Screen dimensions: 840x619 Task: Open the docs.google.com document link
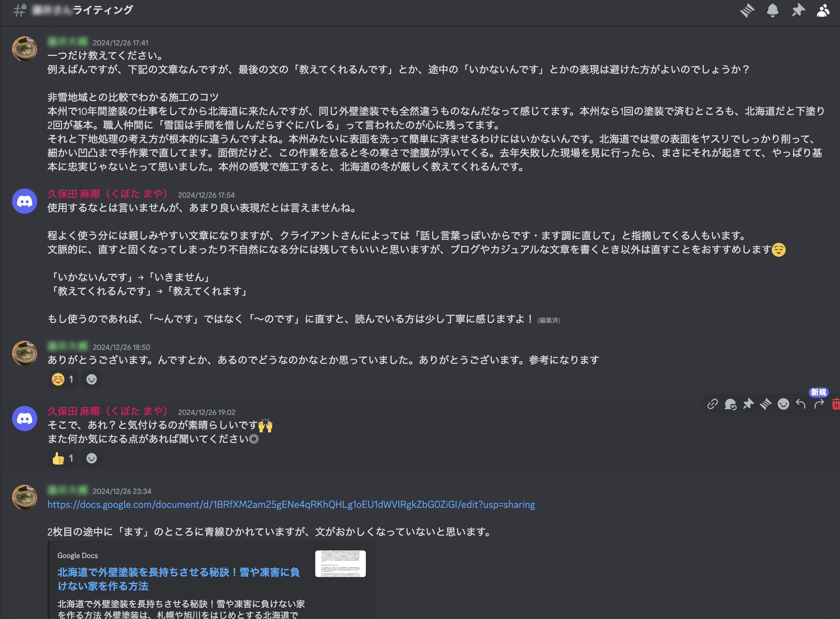pos(291,504)
